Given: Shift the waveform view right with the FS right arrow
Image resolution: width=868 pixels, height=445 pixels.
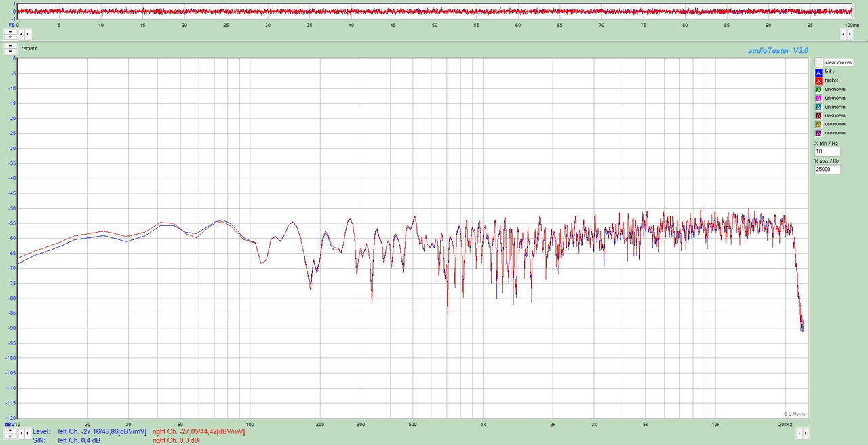Looking at the screenshot, I should (x=27, y=34).
